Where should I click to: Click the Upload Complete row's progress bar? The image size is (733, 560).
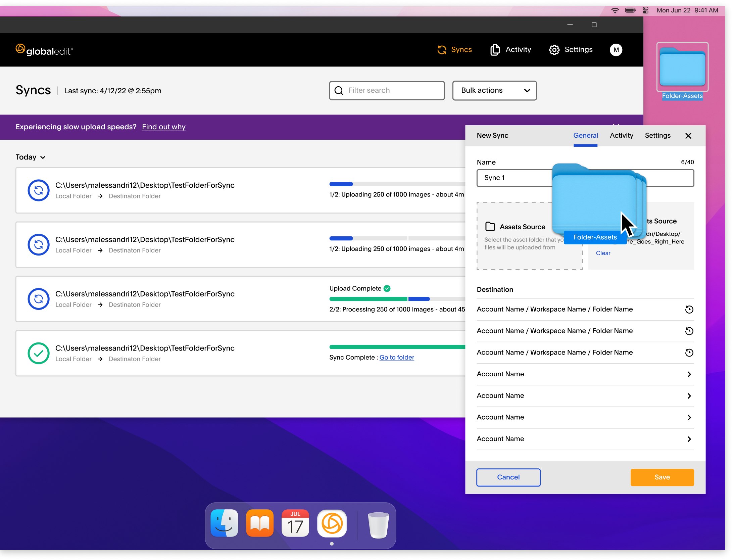click(x=397, y=299)
